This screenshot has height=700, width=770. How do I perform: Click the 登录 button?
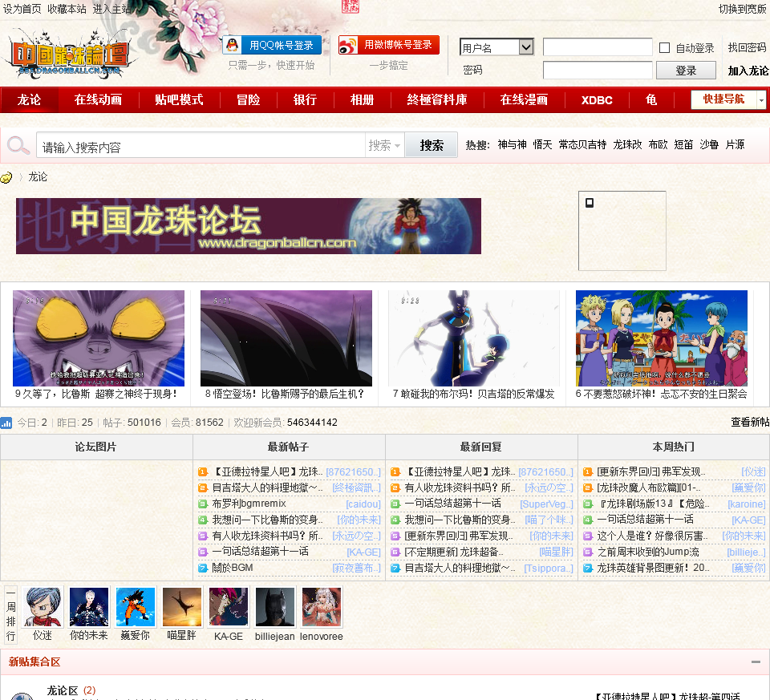point(686,71)
